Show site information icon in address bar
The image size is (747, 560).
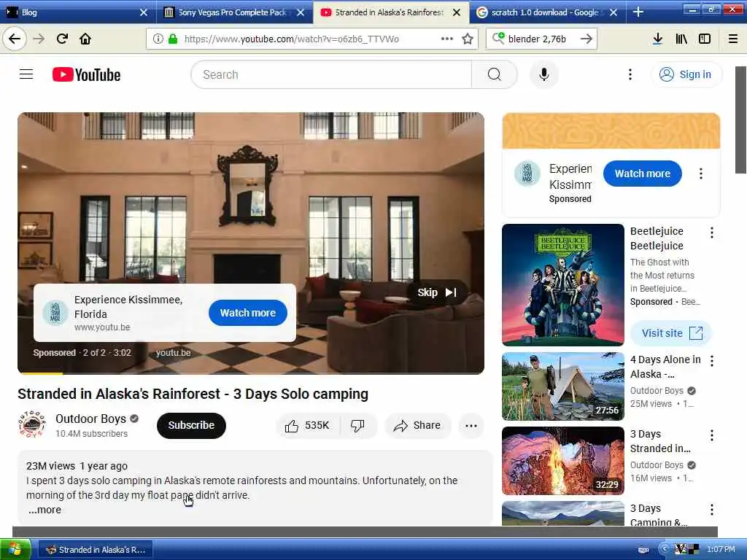(158, 39)
